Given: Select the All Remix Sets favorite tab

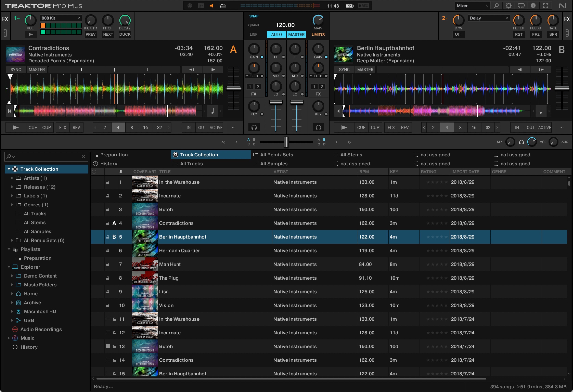Looking at the screenshot, I should click(276, 155).
